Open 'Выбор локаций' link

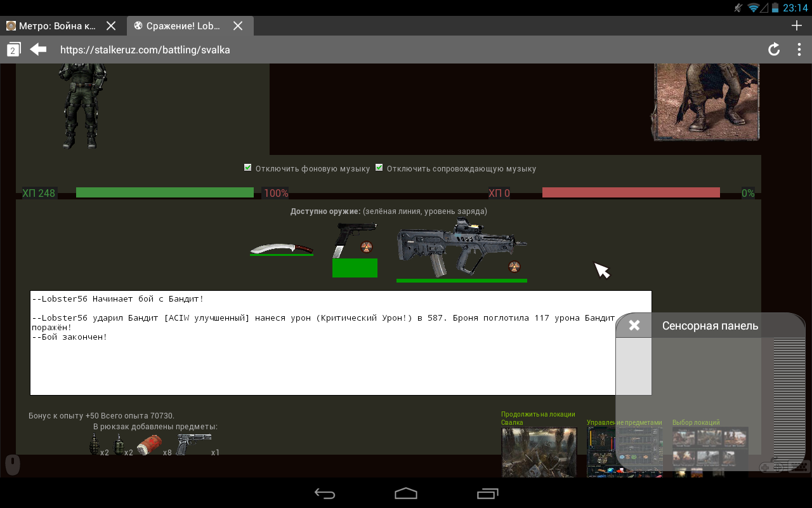(x=696, y=422)
